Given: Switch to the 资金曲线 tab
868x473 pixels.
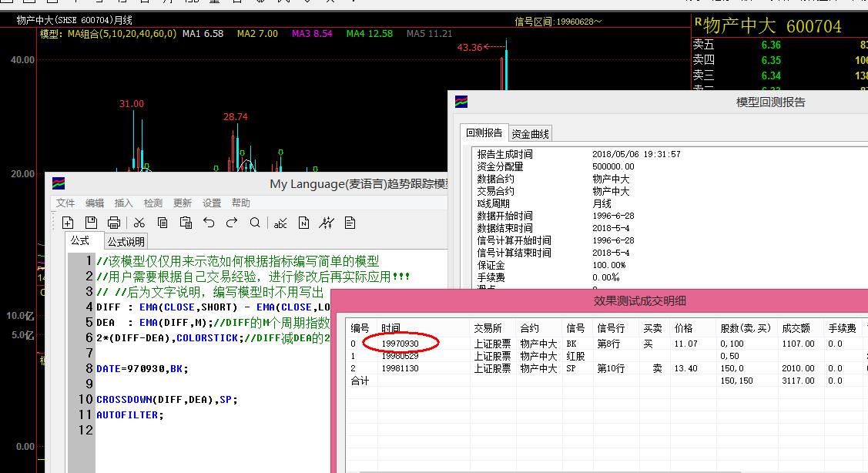Looking at the screenshot, I should (531, 133).
